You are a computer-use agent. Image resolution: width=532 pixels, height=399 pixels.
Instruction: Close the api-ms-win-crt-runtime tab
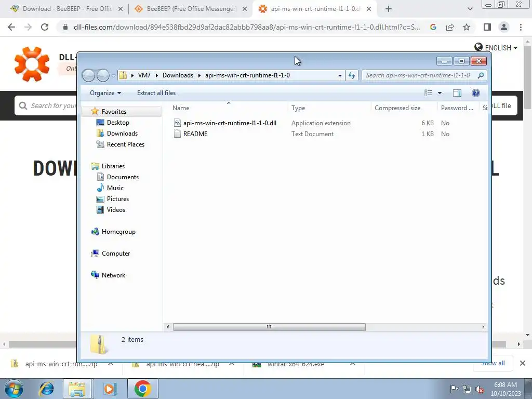pos(369,9)
